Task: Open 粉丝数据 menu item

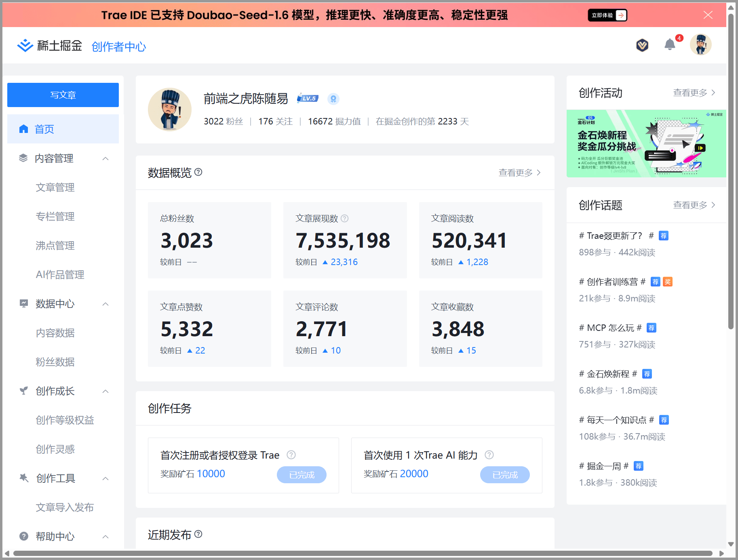Action: pos(55,362)
